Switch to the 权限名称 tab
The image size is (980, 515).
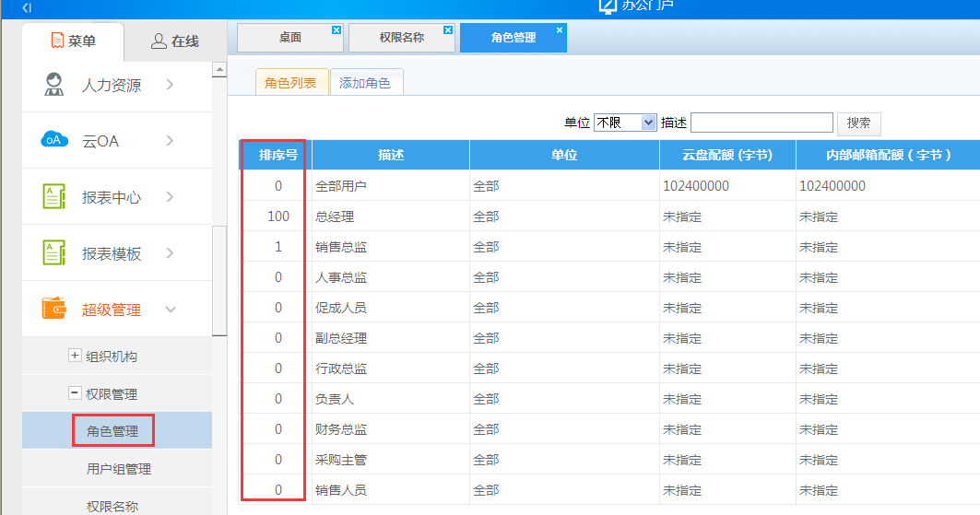coord(401,38)
